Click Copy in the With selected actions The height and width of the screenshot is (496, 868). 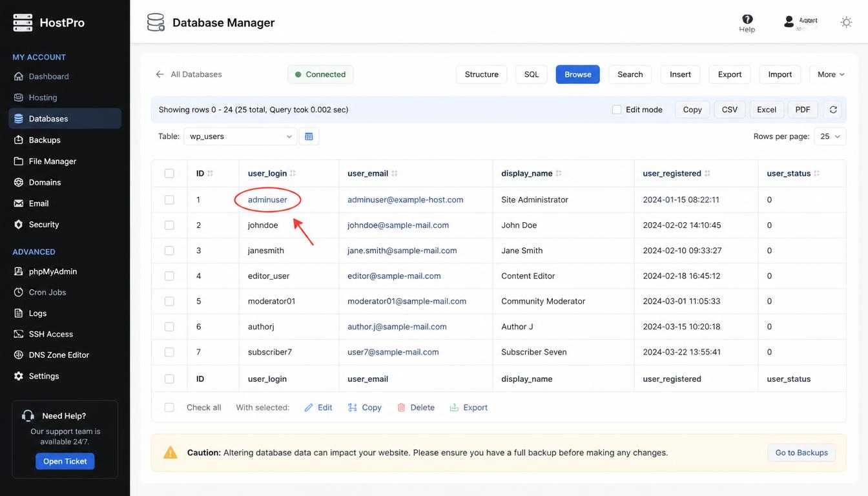click(x=365, y=408)
